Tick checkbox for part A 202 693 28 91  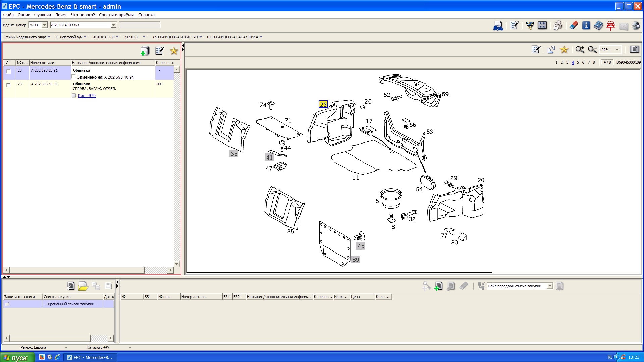pyautogui.click(x=9, y=71)
